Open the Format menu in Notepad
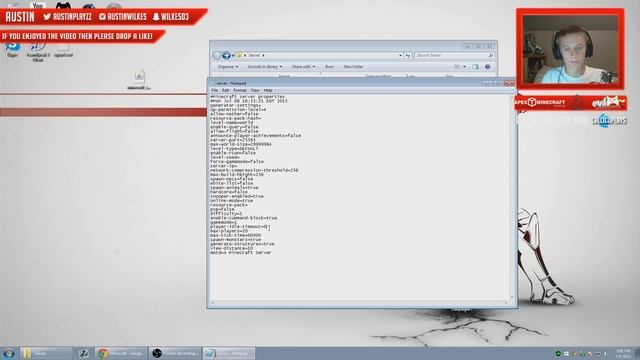The height and width of the screenshot is (360, 640). 240,90
